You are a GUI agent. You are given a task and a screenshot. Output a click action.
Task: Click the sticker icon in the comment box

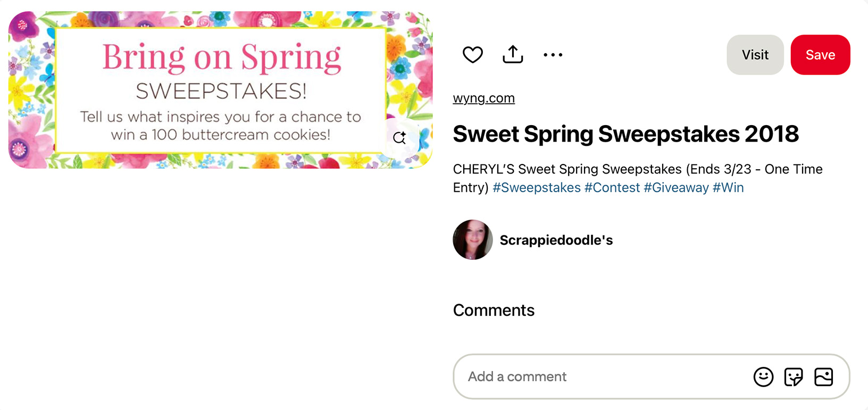(794, 377)
